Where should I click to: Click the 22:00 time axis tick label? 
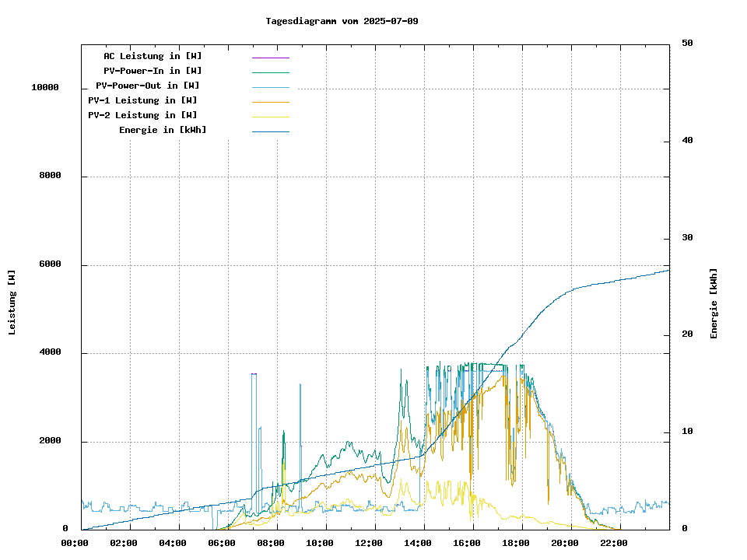[614, 543]
